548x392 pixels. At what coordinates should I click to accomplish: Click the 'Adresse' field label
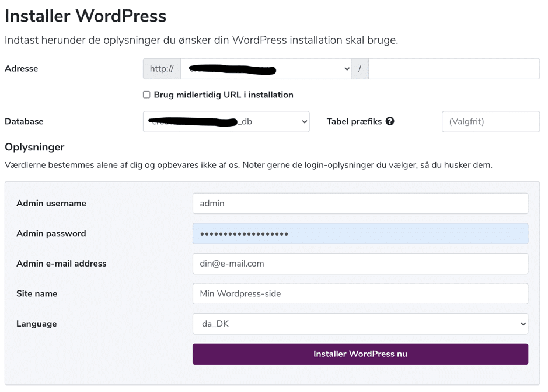coord(22,68)
